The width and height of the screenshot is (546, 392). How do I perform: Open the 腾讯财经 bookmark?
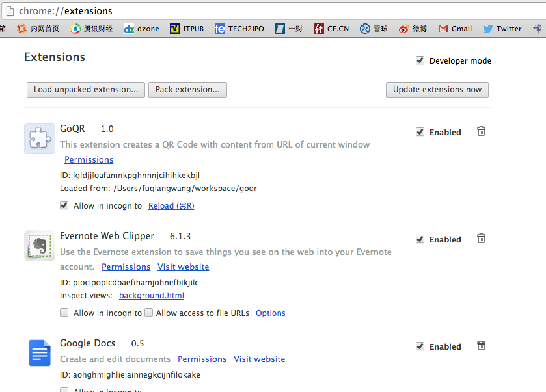tap(91, 29)
